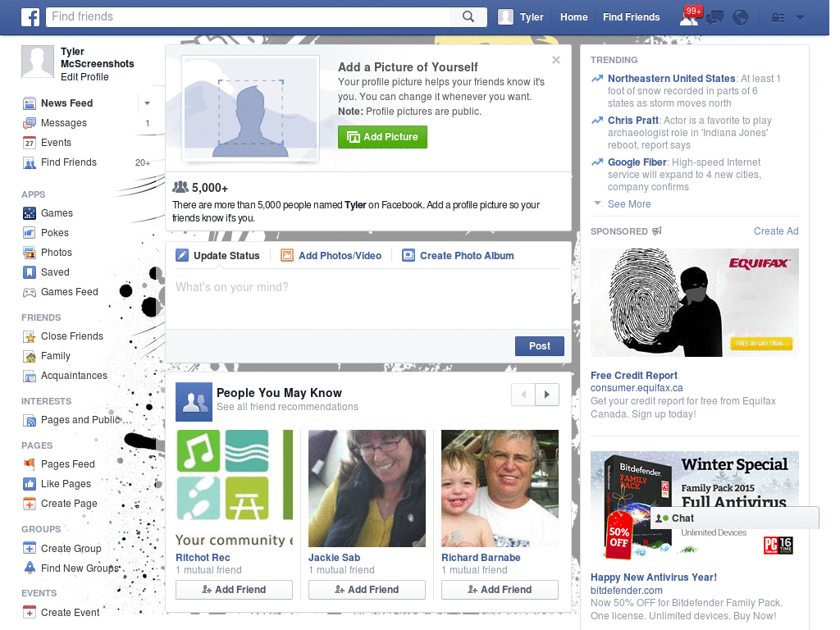
Task: Open Jackie Sab's profile photo
Action: pyautogui.click(x=367, y=489)
